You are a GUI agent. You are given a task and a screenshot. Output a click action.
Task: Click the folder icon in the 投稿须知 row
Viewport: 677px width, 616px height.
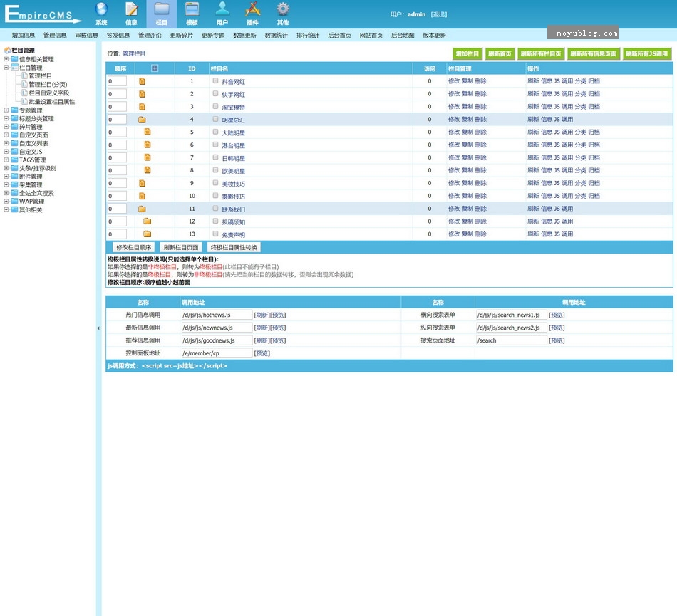[x=148, y=221]
